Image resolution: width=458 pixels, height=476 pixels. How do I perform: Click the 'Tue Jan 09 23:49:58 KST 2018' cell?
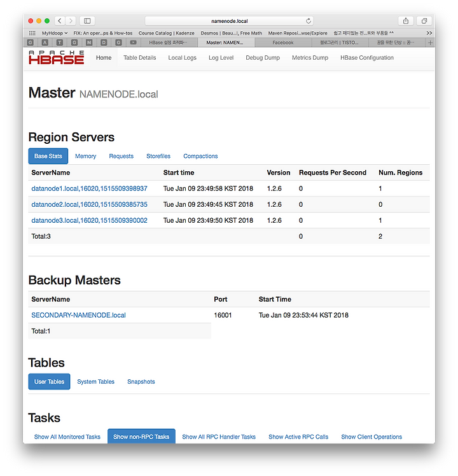pyautogui.click(x=208, y=188)
